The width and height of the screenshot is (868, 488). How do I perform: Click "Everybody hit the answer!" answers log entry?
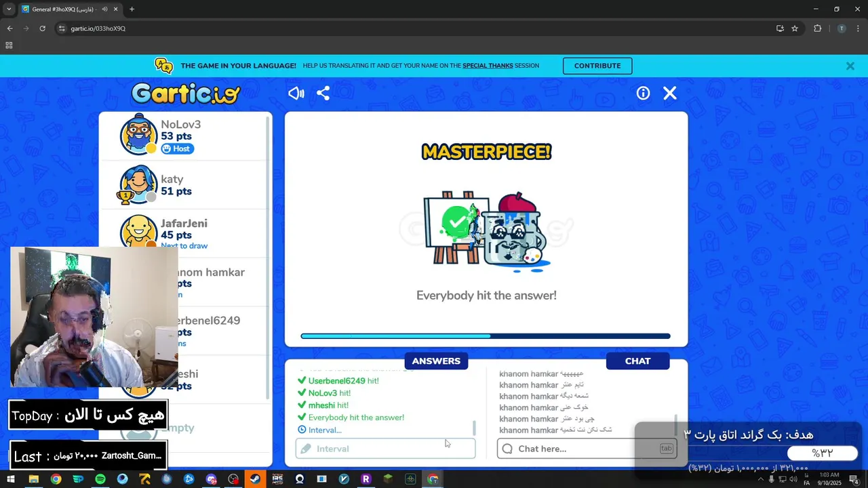[x=351, y=418]
